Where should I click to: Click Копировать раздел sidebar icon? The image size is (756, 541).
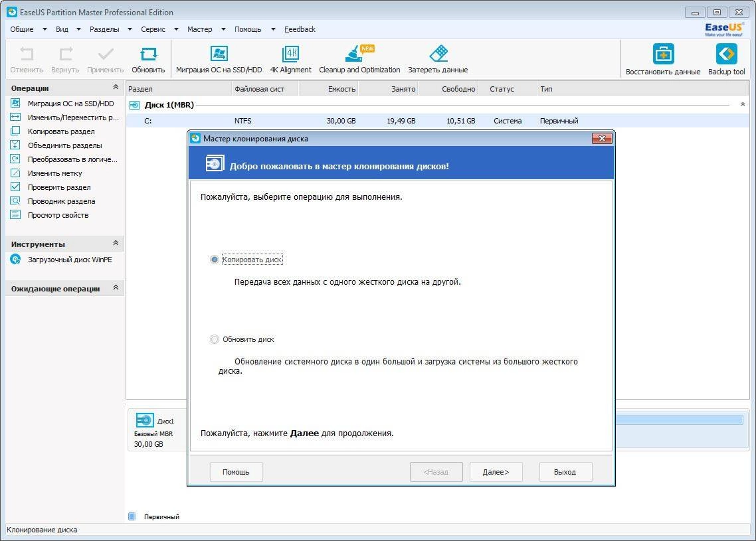[x=15, y=131]
